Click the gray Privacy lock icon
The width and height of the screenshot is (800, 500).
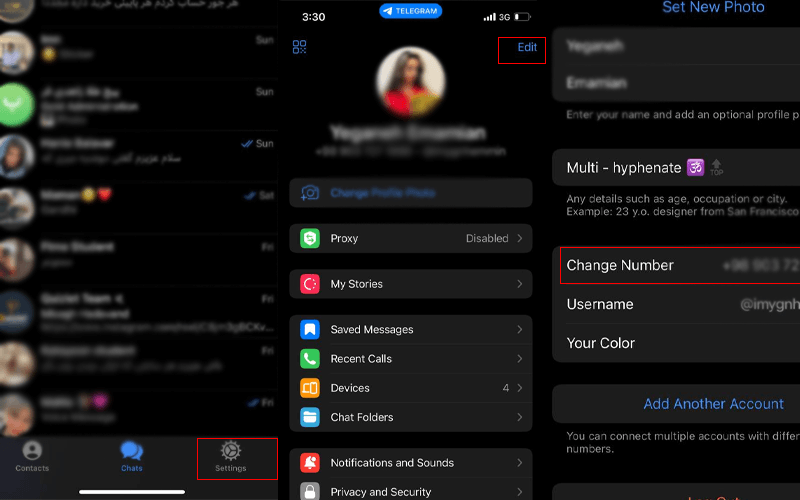310,491
